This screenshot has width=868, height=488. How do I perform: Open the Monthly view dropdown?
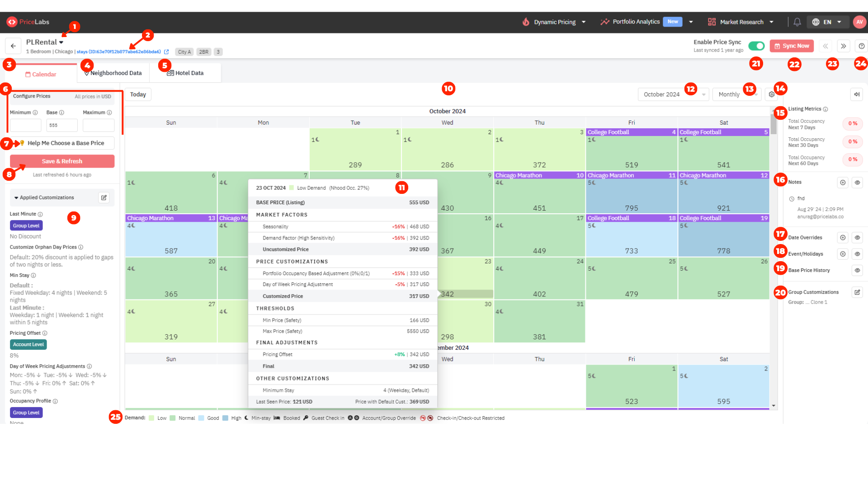point(737,94)
